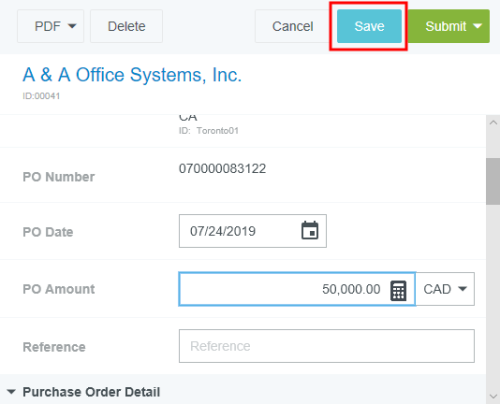This screenshot has width=500, height=404.
Task: Open the PDF options menu
Action: (x=50, y=26)
